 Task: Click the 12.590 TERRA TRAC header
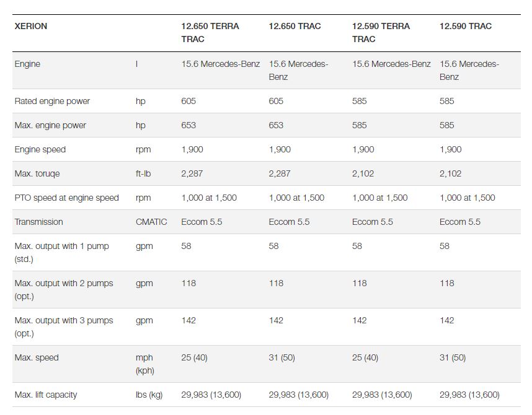coord(381,33)
